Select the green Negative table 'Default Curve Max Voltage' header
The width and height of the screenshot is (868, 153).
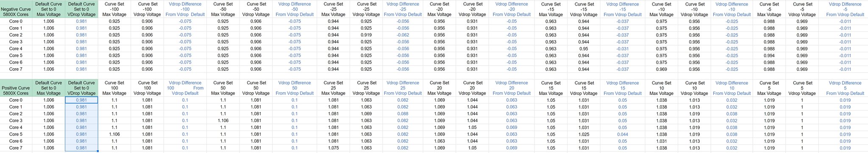[49, 9]
